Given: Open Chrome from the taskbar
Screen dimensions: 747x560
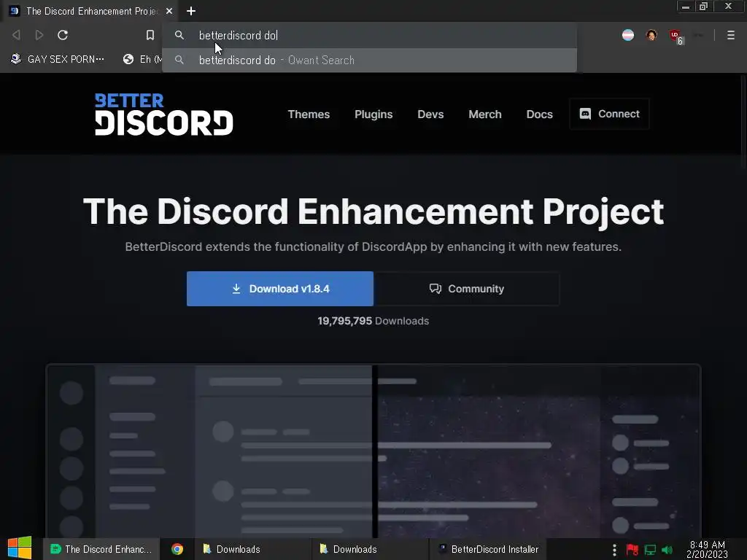Looking at the screenshot, I should click(177, 549).
